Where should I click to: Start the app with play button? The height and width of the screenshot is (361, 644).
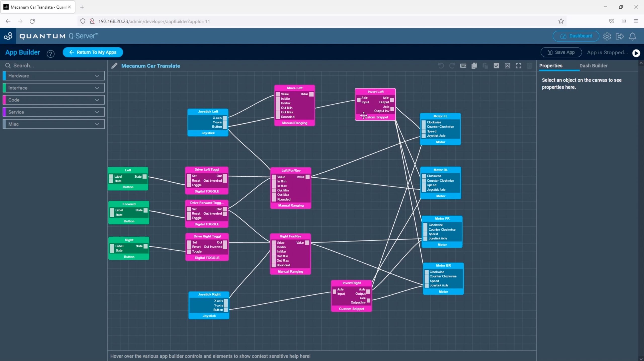[636, 53]
